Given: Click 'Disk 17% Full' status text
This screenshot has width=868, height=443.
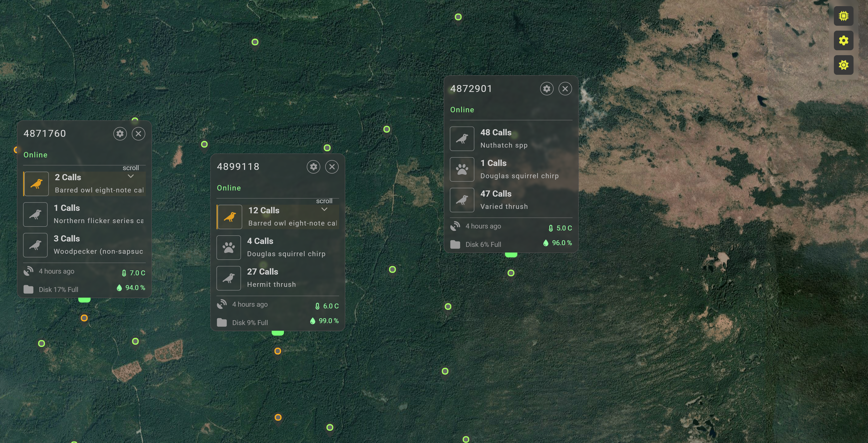Looking at the screenshot, I should click(58, 290).
